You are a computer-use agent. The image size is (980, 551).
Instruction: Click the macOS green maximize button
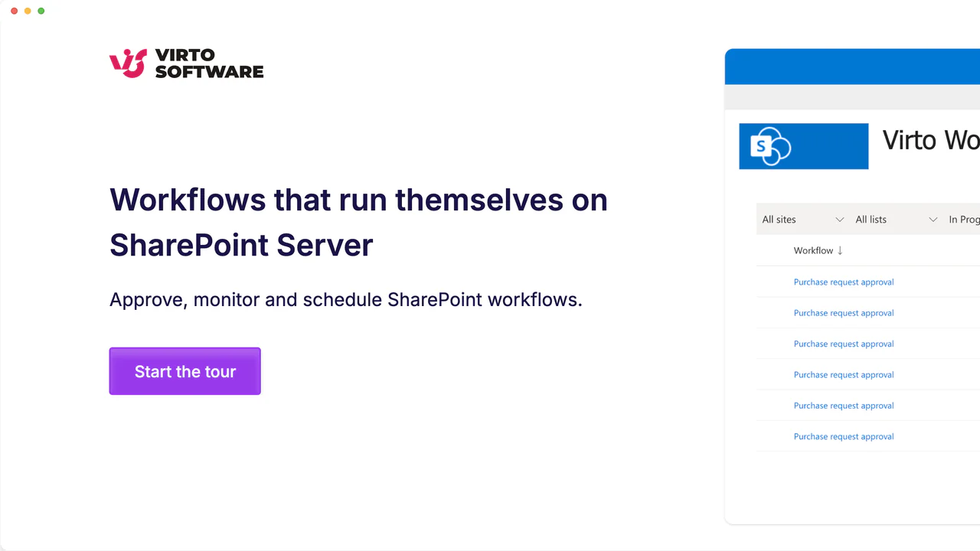pyautogui.click(x=41, y=11)
